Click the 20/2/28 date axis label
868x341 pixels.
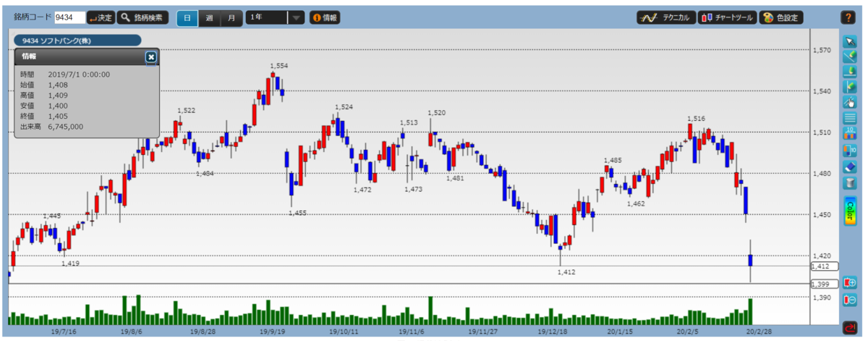coord(757,331)
